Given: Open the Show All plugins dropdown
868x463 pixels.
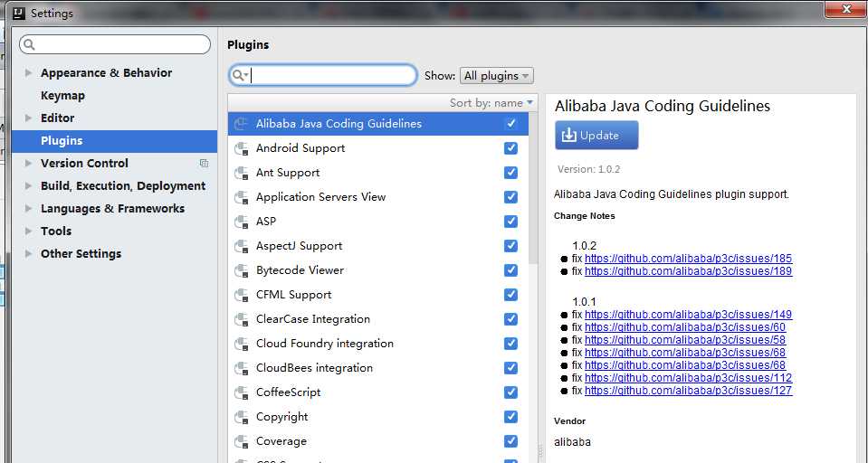Looking at the screenshot, I should tap(497, 76).
